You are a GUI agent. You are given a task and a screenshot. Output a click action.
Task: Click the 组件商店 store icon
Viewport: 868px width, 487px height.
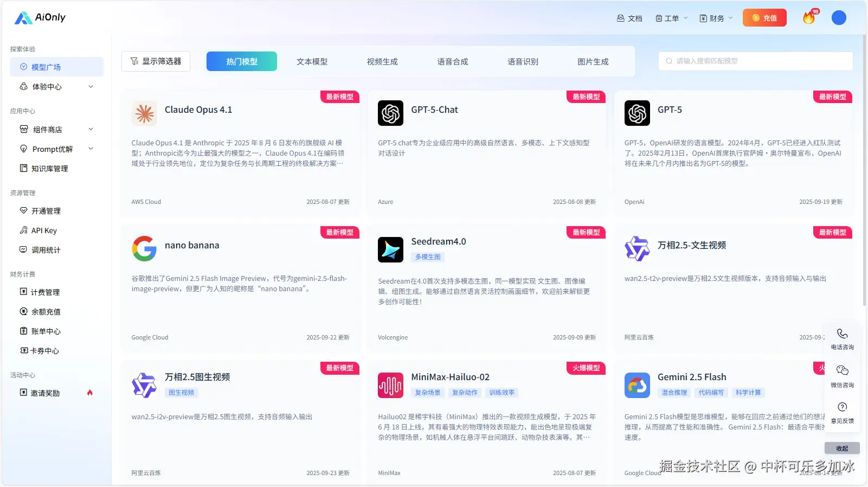[x=24, y=129]
